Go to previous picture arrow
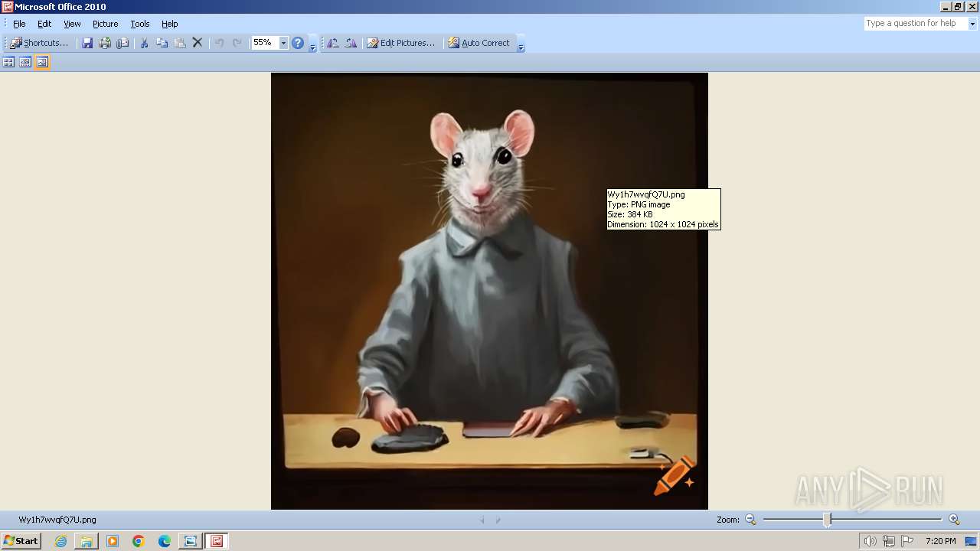This screenshot has width=980, height=551. tap(482, 520)
